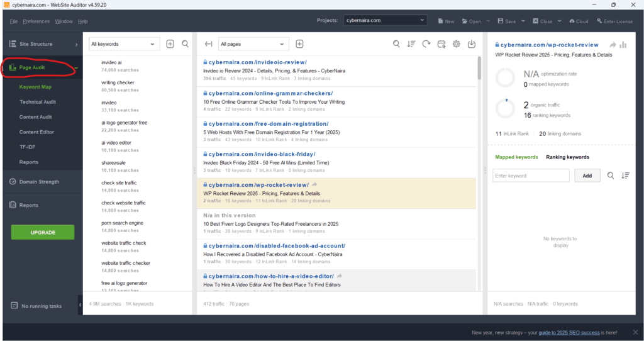The height and width of the screenshot is (341, 644).
Task: Refresh pages data icon
Action: pyautogui.click(x=426, y=44)
